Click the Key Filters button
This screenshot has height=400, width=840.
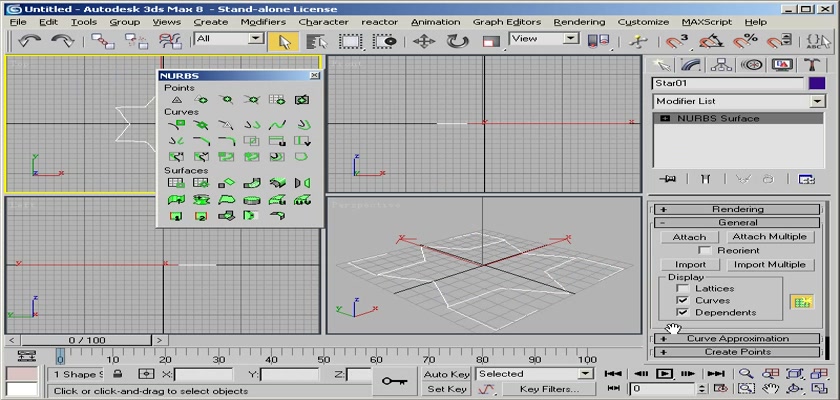click(x=549, y=389)
